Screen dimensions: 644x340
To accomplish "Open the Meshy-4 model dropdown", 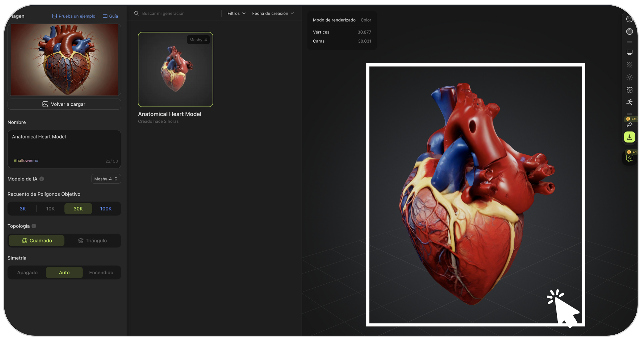I will [106, 179].
